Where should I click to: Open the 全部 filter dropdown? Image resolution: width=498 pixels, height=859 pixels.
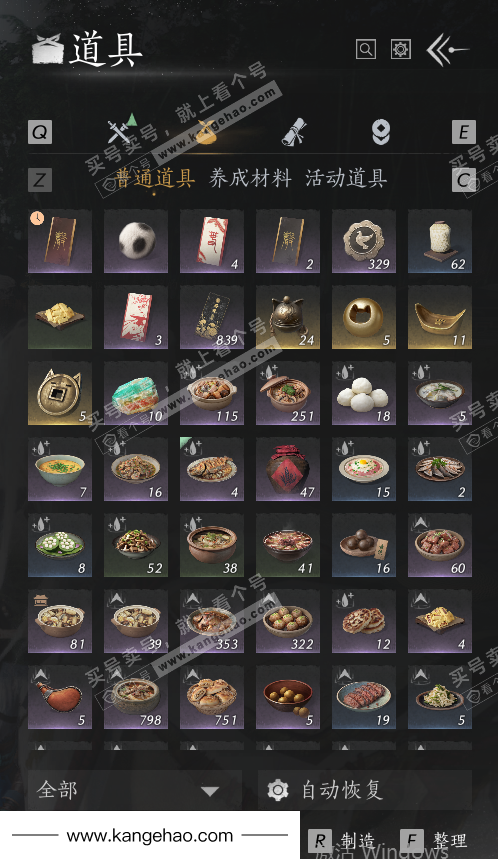(x=135, y=789)
